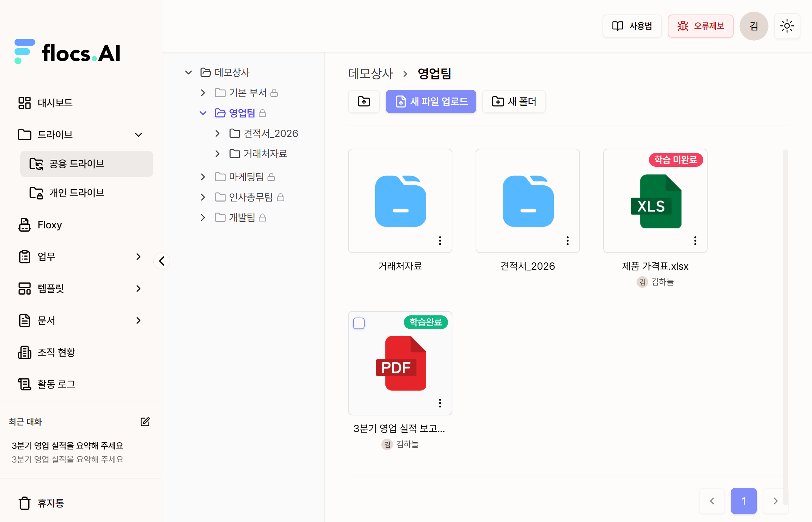
Task: Select 기본 부서 folder label in tree
Action: [x=248, y=93]
